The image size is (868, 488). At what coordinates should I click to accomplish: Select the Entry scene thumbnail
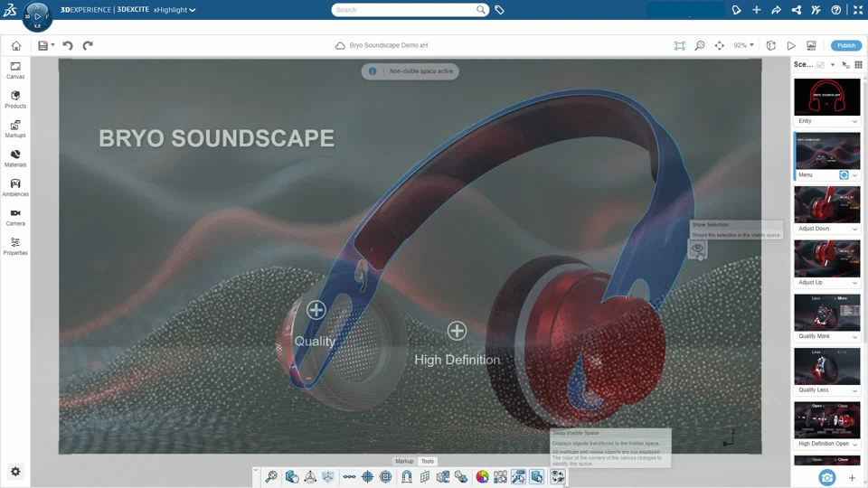827,97
